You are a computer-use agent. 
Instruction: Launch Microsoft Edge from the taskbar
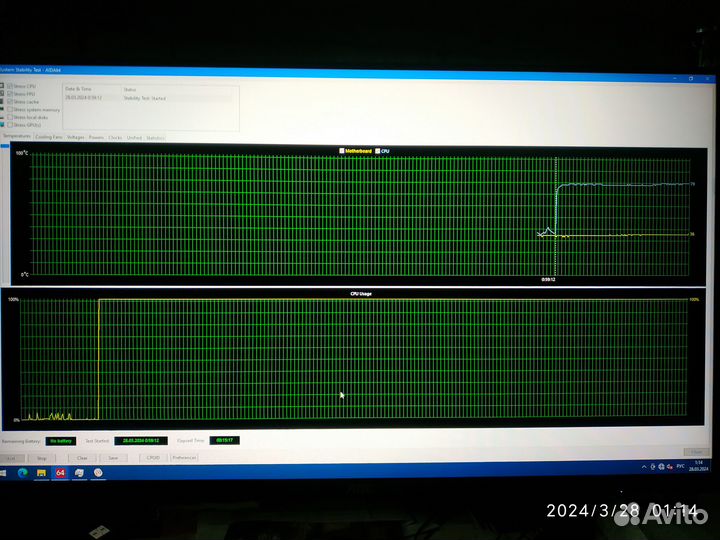(x=23, y=472)
